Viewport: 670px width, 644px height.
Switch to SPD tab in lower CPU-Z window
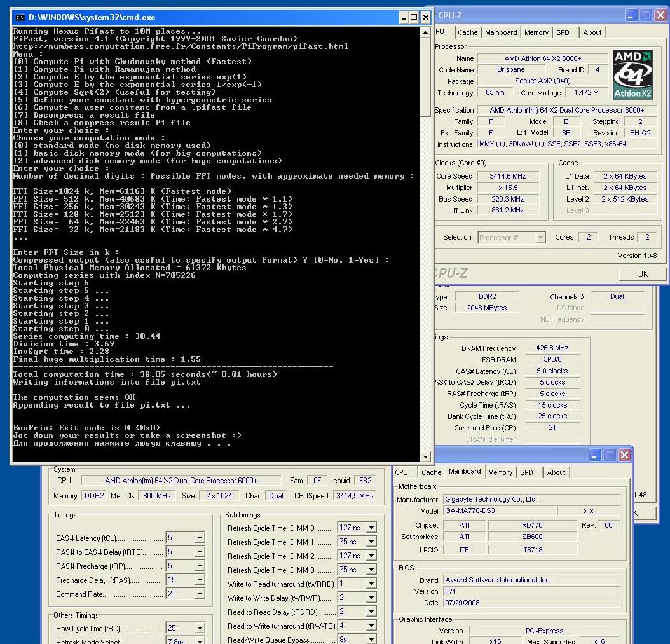point(526,472)
